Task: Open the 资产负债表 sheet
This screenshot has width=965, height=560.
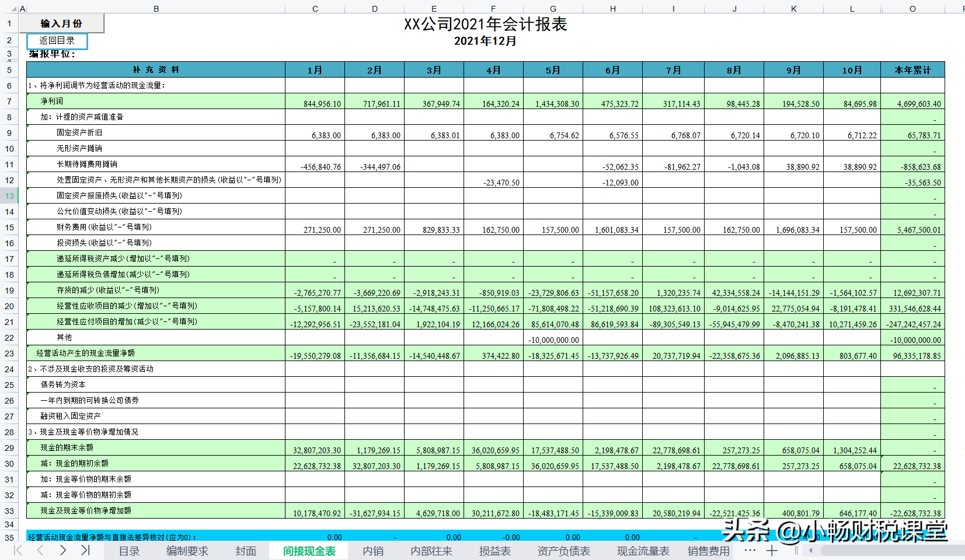Action: [563, 550]
